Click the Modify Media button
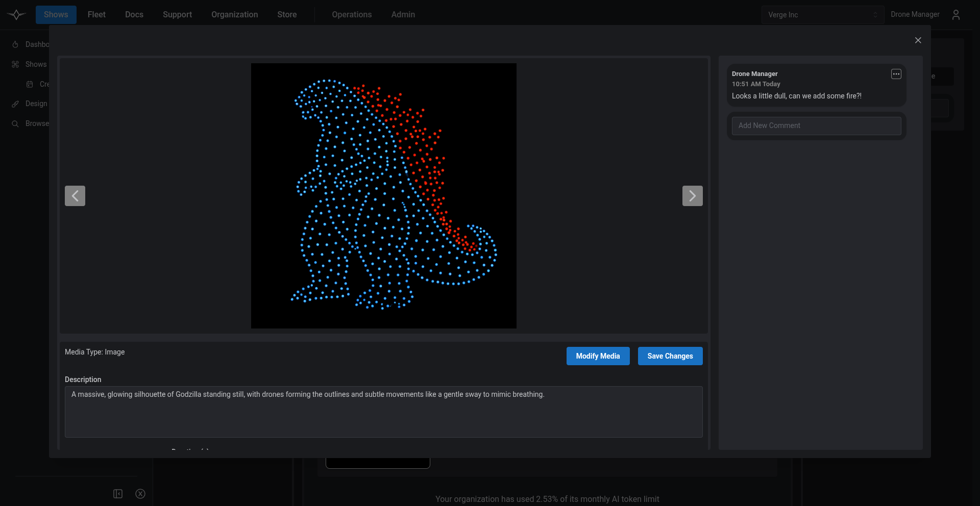Screen dimensions: 980x506 598,356
